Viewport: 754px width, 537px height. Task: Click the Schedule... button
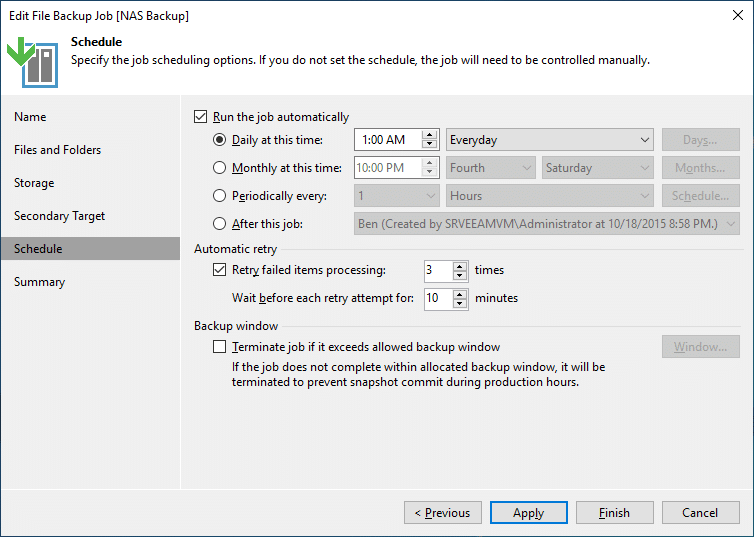tap(701, 196)
